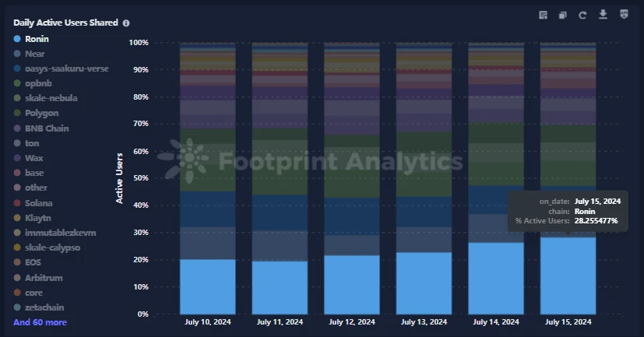Toggle the opbnb legend entry
The width and height of the screenshot is (644, 337).
33,83
